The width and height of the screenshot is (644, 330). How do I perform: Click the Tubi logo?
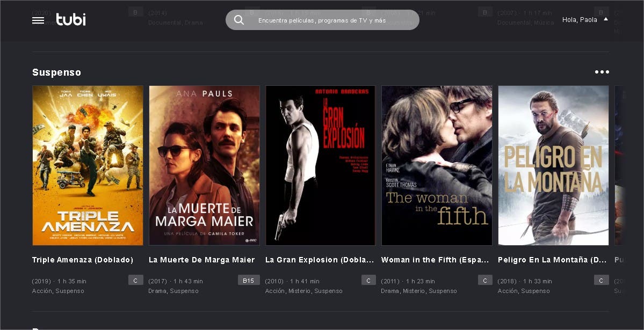(x=71, y=20)
